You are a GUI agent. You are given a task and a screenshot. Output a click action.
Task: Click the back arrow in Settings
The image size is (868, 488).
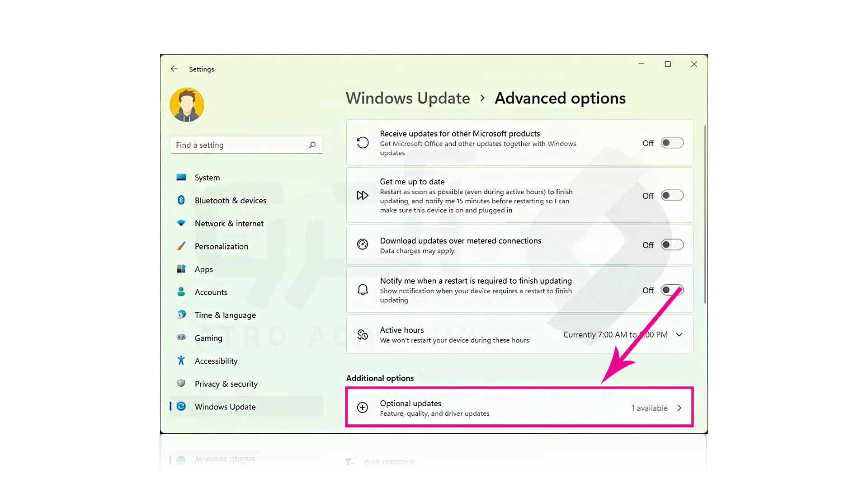pos(174,69)
